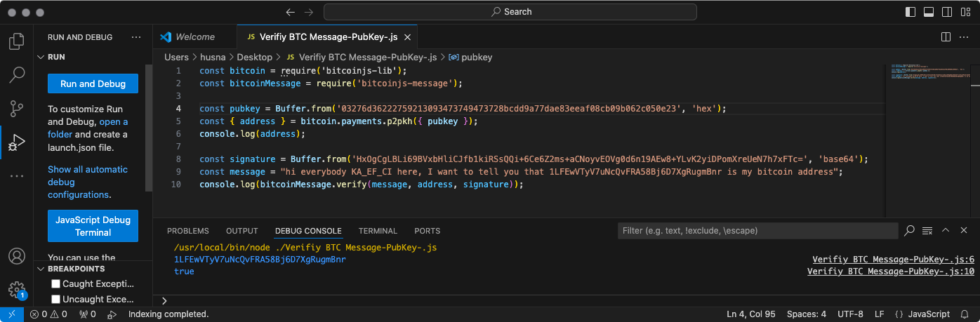
Task: Go back with the left arrow in title bar
Action: tap(291, 12)
